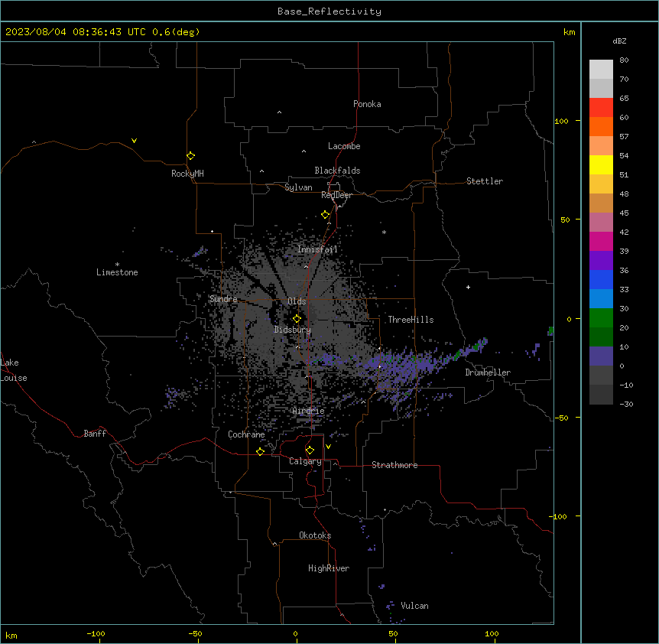Click the RockyMH town label

pos(187,174)
